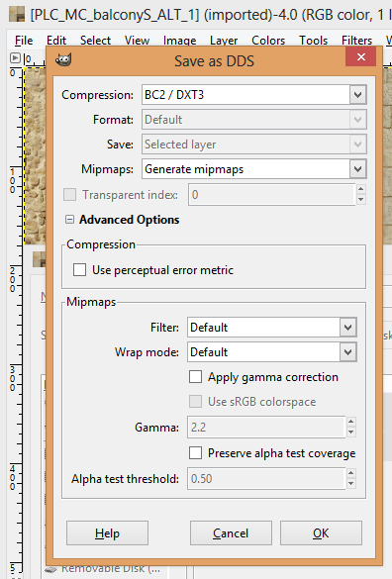
Task: Open the Select menu in GIMP
Action: [x=95, y=40]
